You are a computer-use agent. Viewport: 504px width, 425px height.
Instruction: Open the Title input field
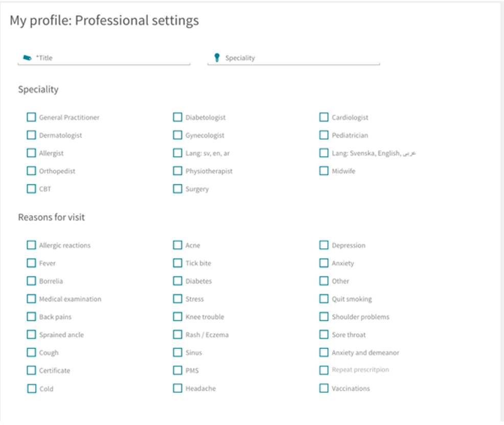tap(104, 58)
